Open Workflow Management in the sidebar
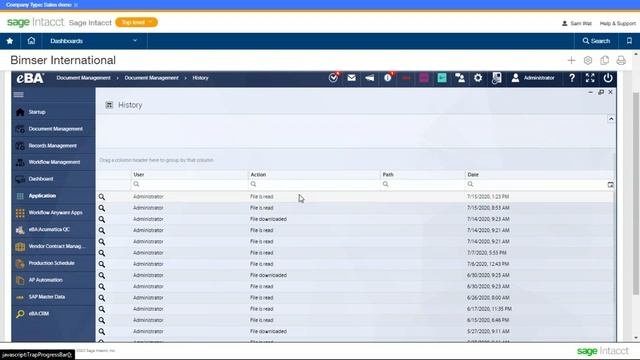640x360 pixels. click(53, 162)
